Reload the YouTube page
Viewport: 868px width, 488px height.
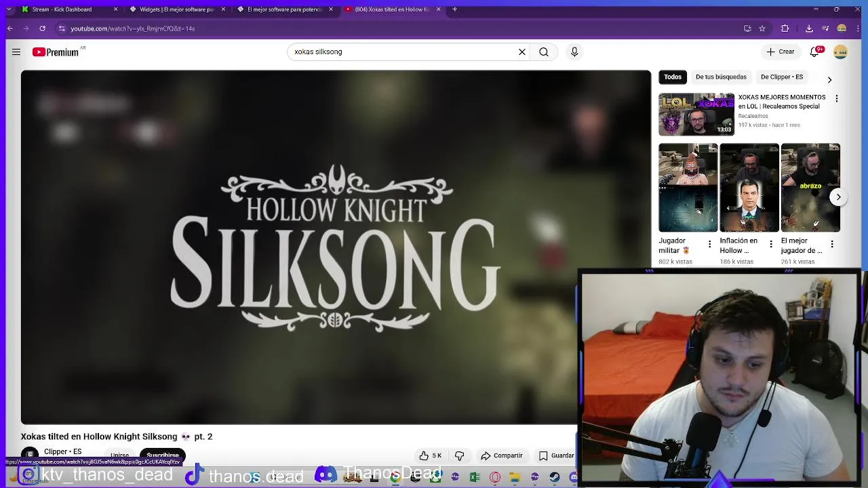[42, 28]
